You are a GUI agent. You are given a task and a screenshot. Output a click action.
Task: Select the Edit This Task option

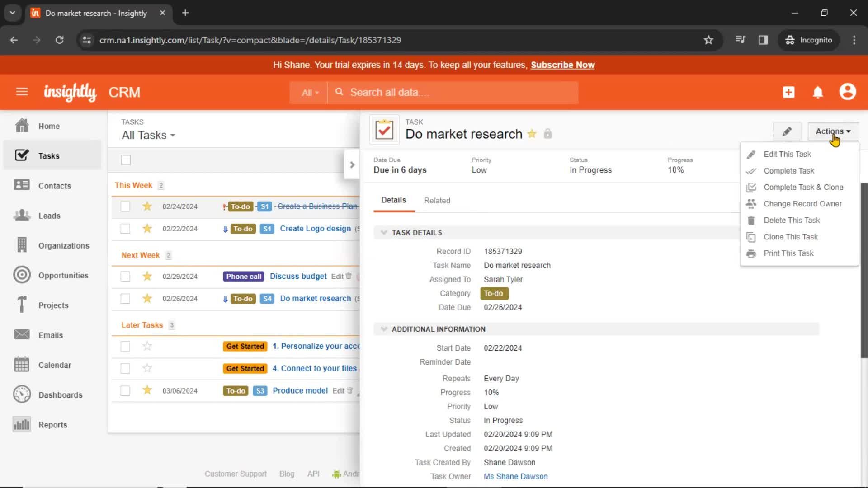tap(788, 154)
